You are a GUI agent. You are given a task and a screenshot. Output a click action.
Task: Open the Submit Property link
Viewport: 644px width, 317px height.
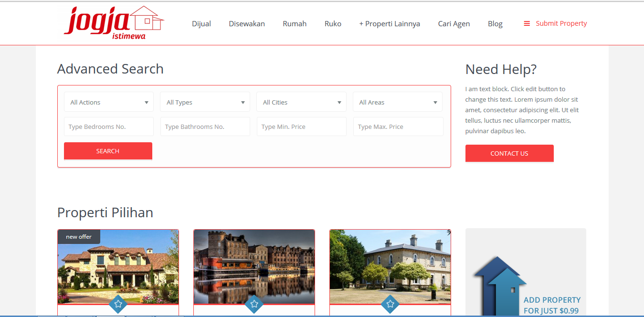point(561,23)
